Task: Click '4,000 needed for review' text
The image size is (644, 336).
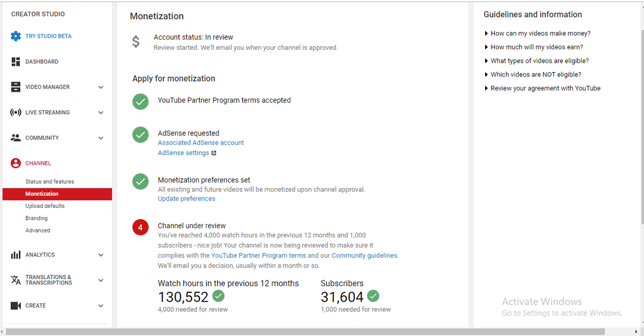Action: 193,310
